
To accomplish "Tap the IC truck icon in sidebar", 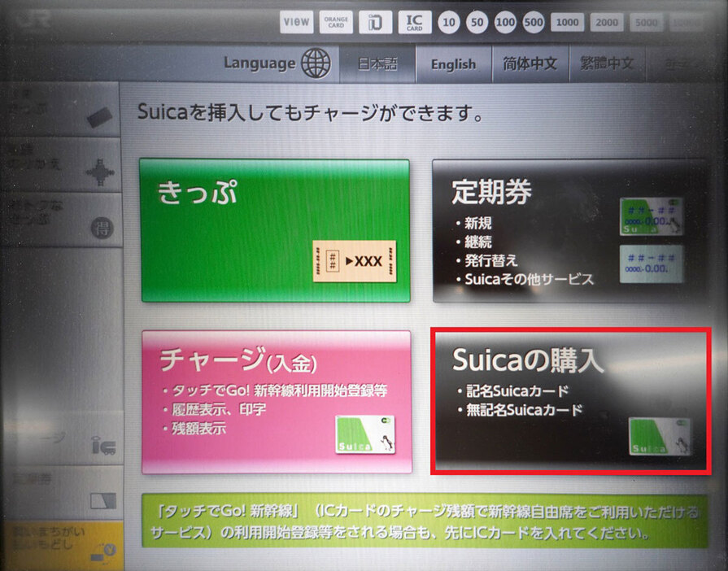I will click(x=103, y=446).
